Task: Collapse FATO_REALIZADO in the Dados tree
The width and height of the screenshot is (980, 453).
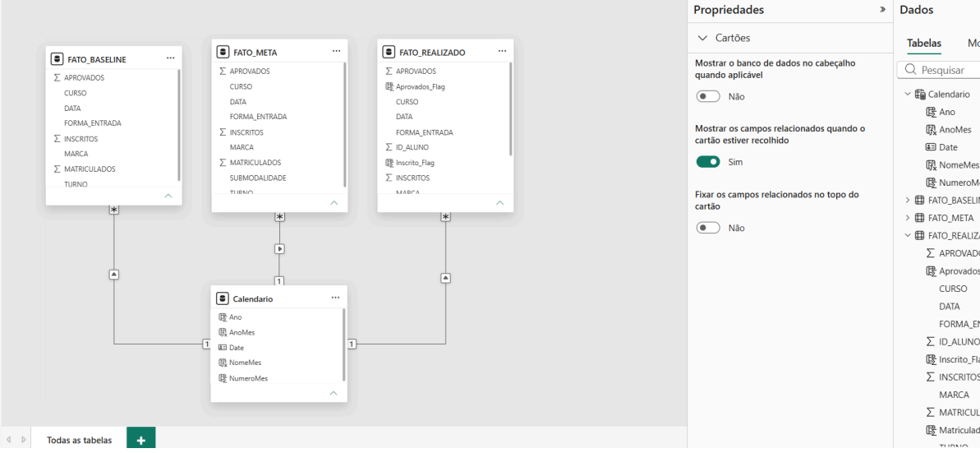Action: [x=908, y=235]
